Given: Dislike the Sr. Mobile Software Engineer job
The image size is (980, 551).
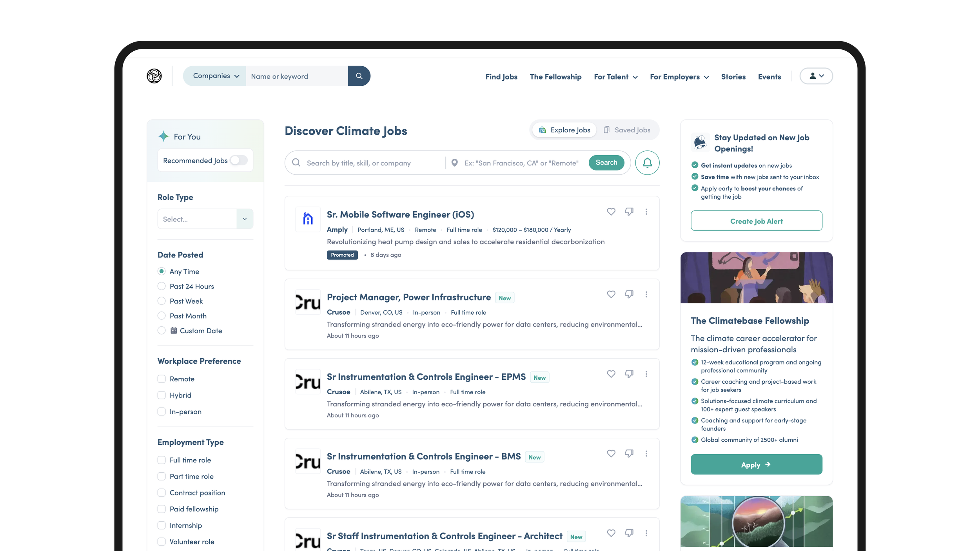Looking at the screenshot, I should click(x=629, y=212).
